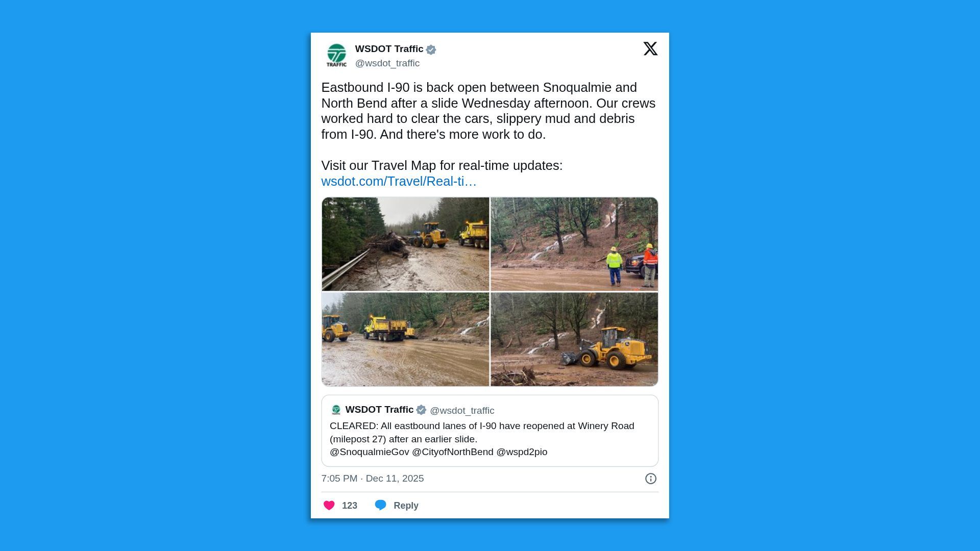Open the 7:05 PM · Dec 11, 2025 timestamp

click(x=373, y=479)
